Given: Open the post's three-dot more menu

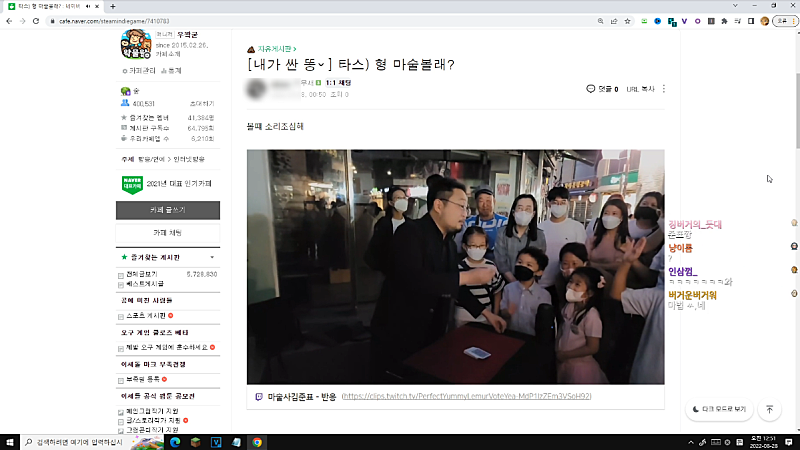Looking at the screenshot, I should tap(664, 89).
